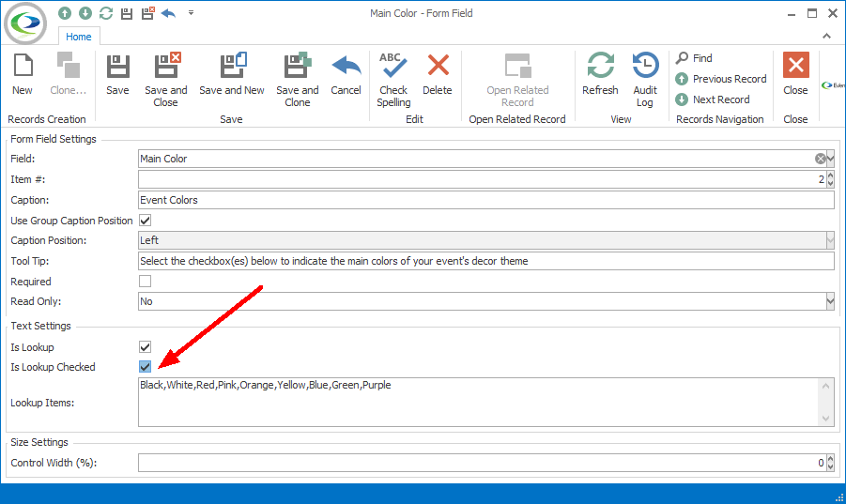
Task: Click the application logo button
Action: point(25,23)
